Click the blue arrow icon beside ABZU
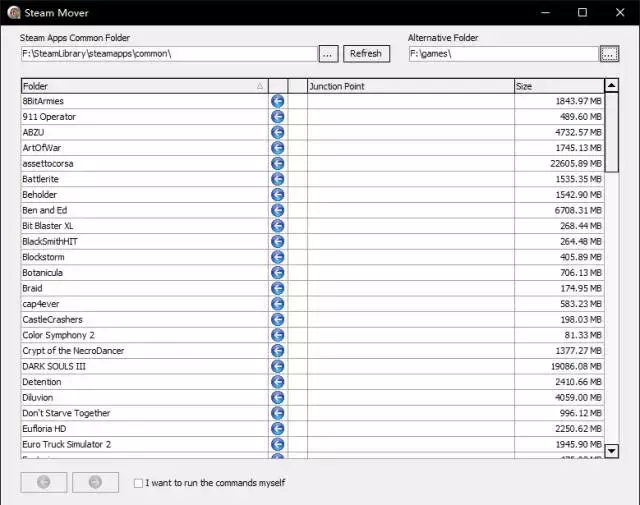 (278, 132)
